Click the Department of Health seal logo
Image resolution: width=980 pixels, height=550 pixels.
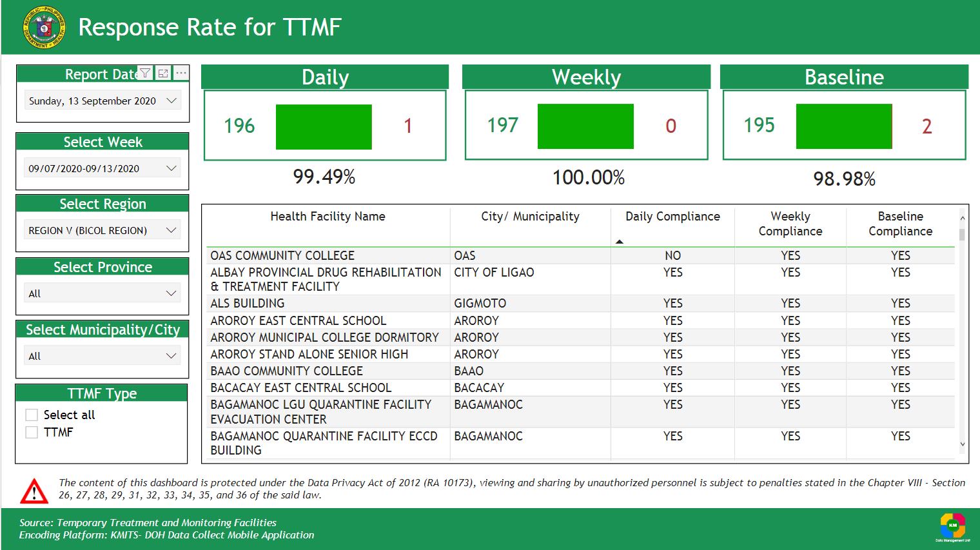(44, 27)
